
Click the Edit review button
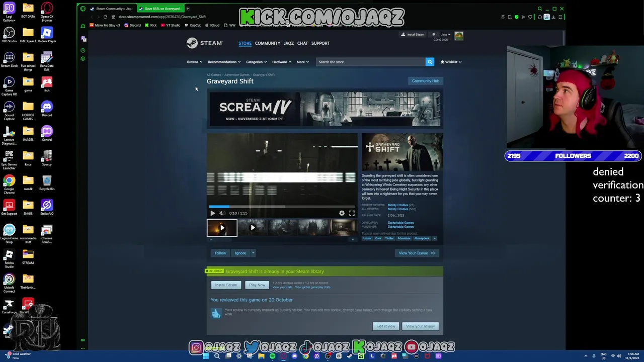[x=386, y=326]
